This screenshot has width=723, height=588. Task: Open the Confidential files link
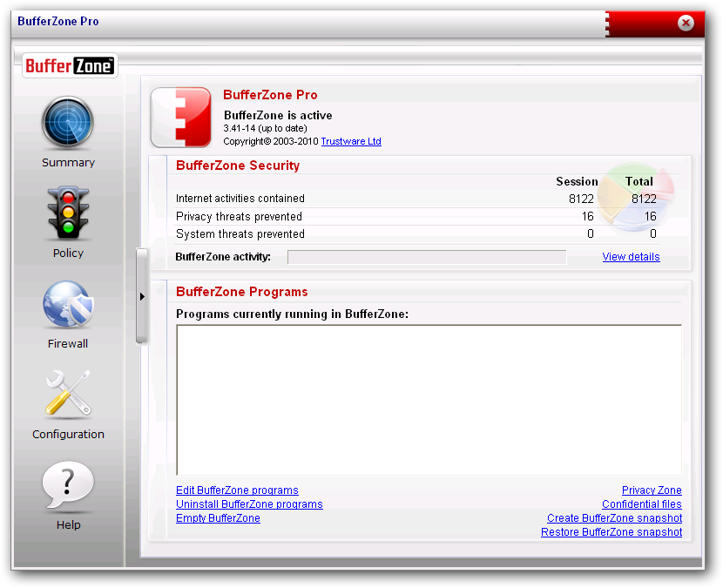[642, 504]
